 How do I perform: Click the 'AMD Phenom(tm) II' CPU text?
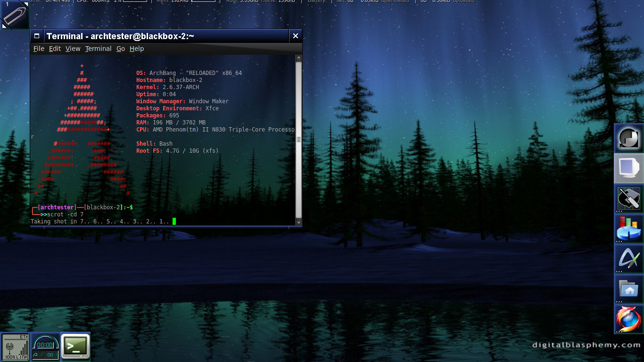point(181,130)
